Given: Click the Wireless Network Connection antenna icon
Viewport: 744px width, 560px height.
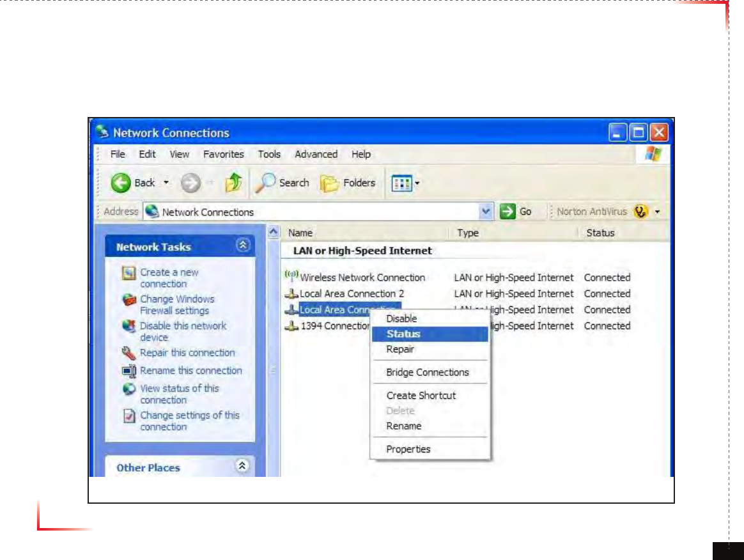Looking at the screenshot, I should (291, 276).
